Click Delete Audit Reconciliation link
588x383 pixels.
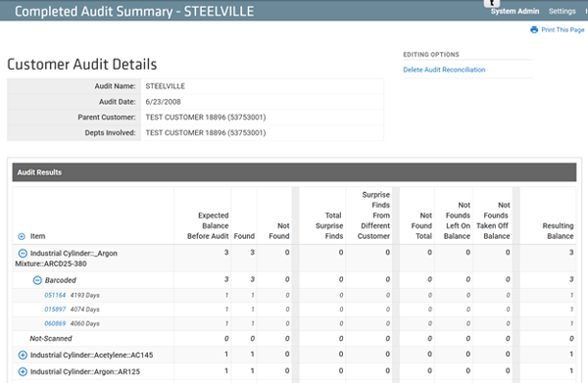[444, 70]
